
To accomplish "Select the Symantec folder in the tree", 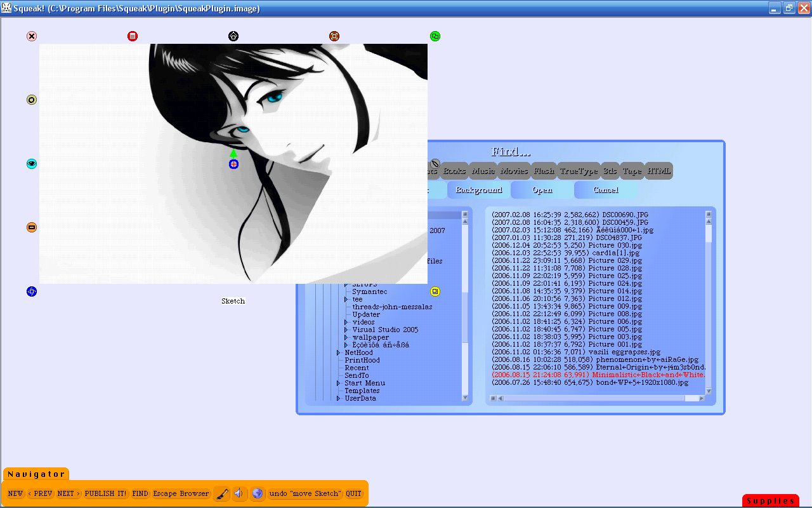I will click(370, 291).
